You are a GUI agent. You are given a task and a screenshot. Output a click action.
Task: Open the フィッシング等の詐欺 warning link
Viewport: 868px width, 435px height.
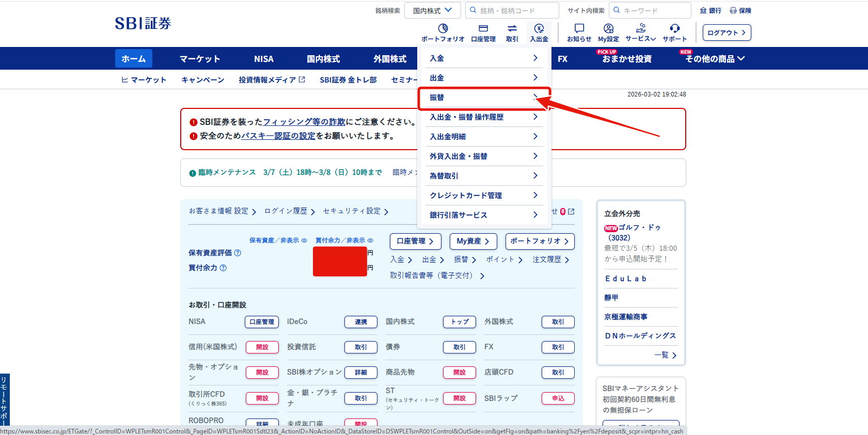click(x=304, y=122)
